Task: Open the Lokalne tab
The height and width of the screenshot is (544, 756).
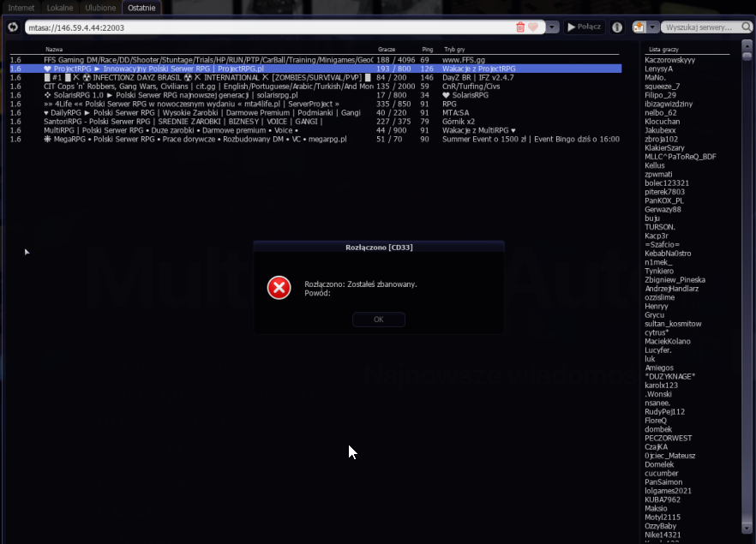Action: [60, 8]
